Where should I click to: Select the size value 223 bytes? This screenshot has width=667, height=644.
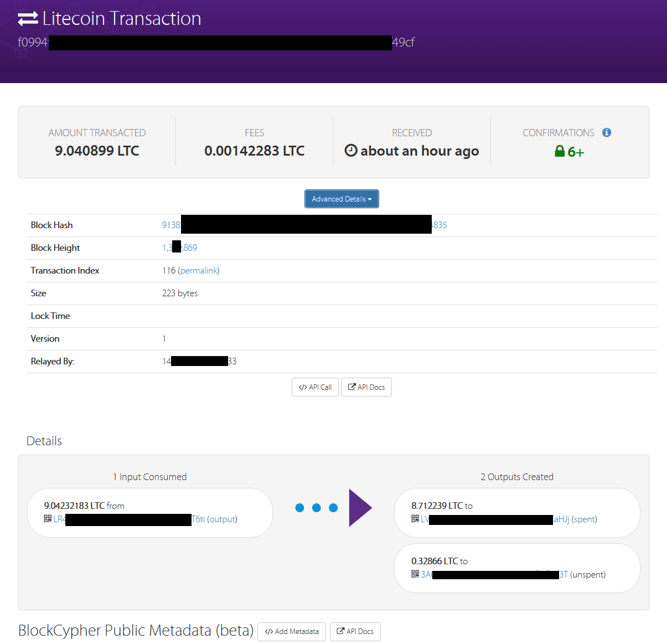tap(180, 293)
